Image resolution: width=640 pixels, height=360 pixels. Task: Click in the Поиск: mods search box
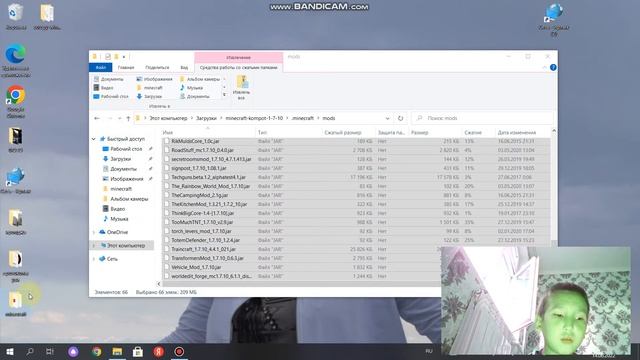click(x=482, y=118)
